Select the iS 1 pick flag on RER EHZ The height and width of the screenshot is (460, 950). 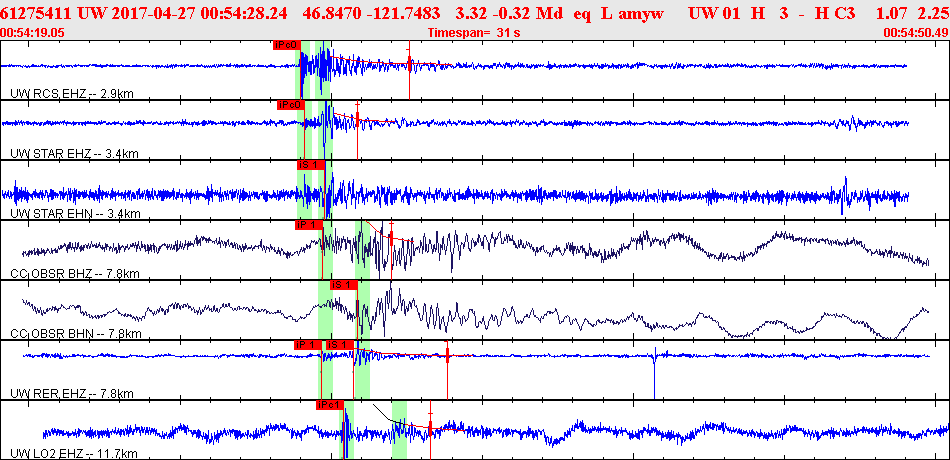(x=339, y=345)
